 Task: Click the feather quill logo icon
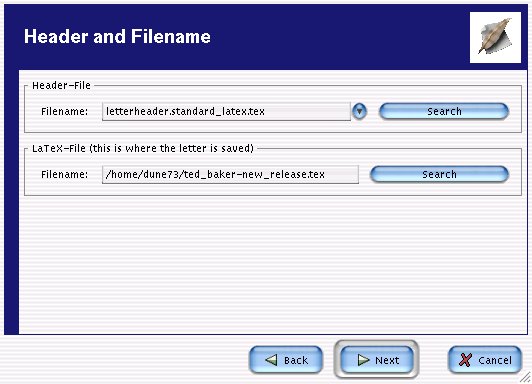click(x=495, y=37)
